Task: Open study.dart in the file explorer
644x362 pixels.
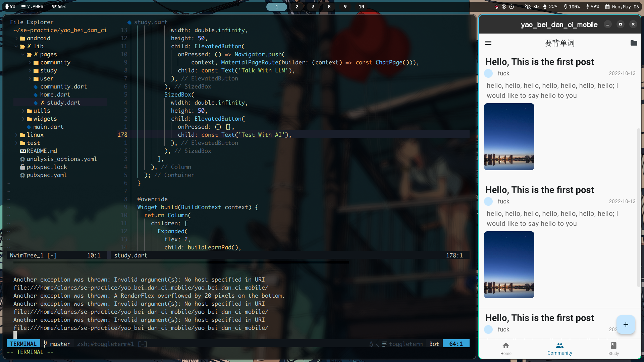Action: point(60,103)
